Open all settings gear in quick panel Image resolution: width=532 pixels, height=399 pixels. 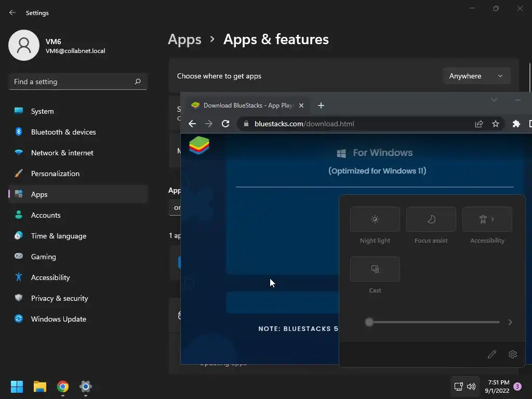pos(513,354)
